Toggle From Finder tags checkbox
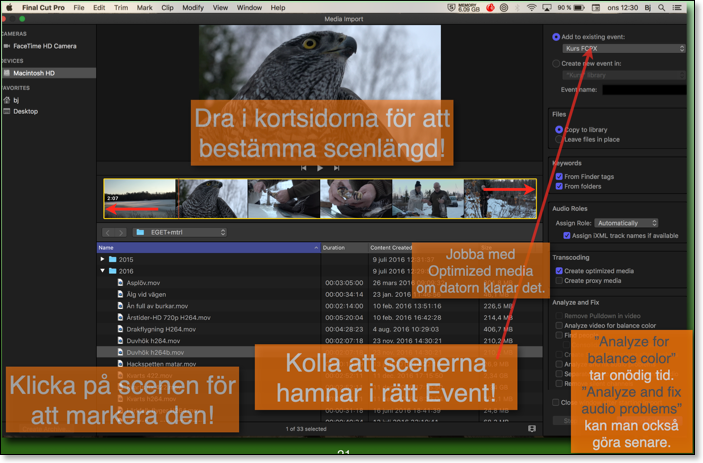 click(559, 177)
